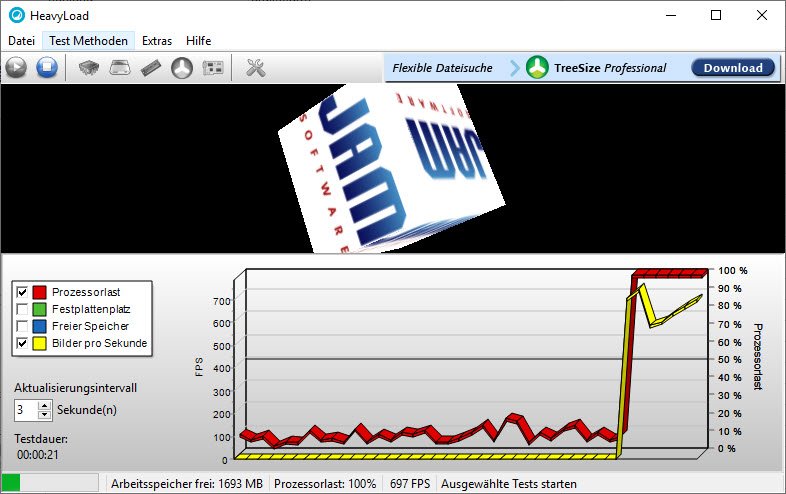Decrease update interval with down arrow
This screenshot has width=786, height=494.
pos(45,414)
